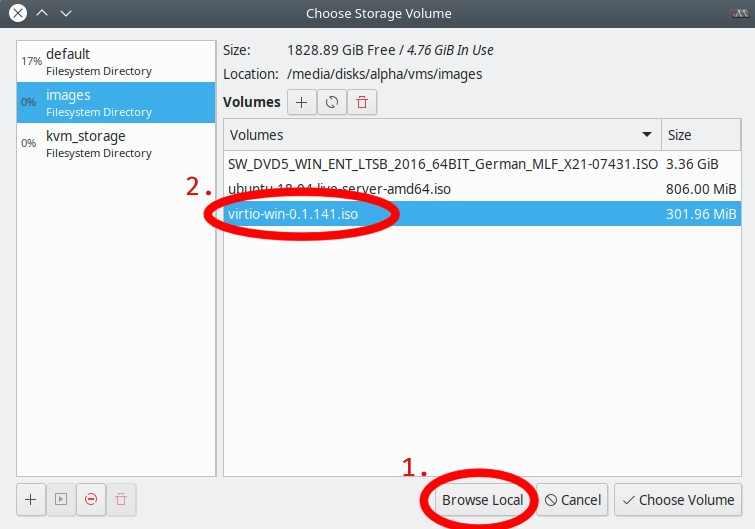Delete the selected storage pool
Viewport: 755px width, 529px height.
(121, 500)
